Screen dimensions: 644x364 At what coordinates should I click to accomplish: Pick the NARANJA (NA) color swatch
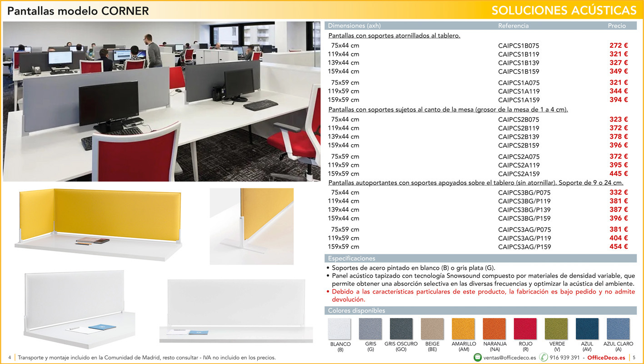(494, 329)
